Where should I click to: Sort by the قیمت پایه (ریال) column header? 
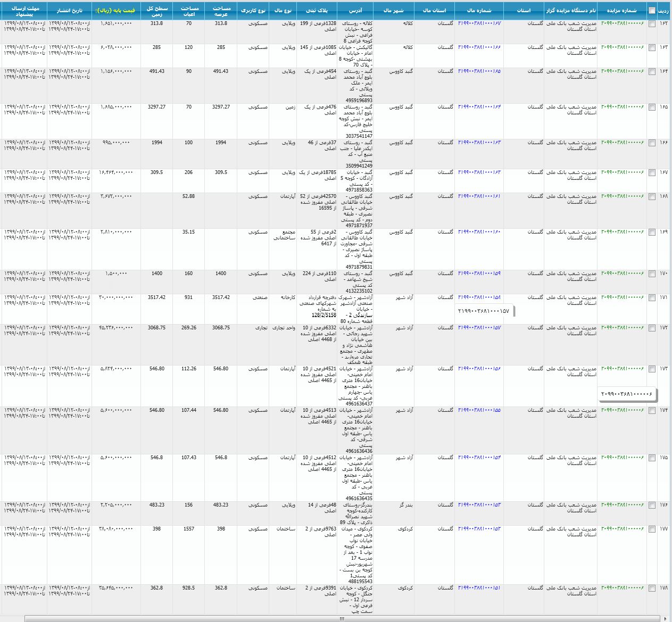114,11
